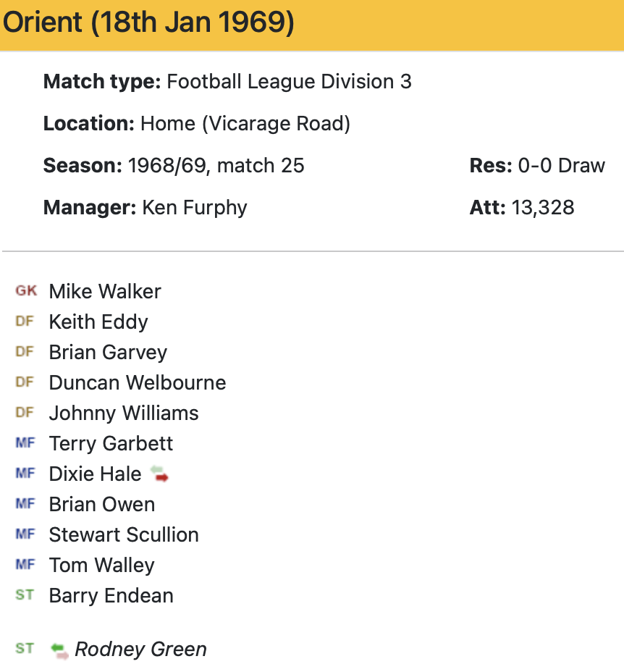Screen dimensions: 624x672
Task: Click the Orient (18th Jan 1969) header
Action: pos(149,23)
